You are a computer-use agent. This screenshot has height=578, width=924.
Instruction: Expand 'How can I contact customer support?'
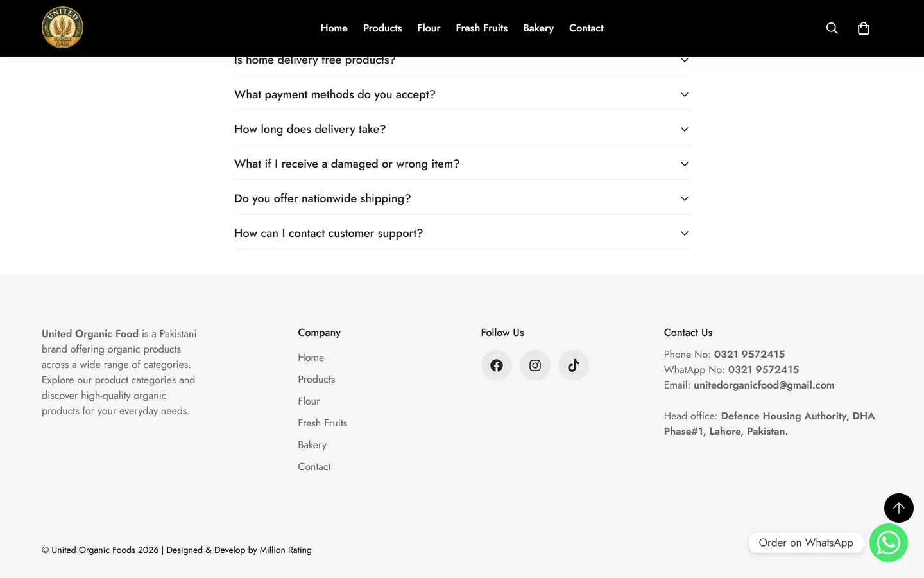(x=462, y=233)
